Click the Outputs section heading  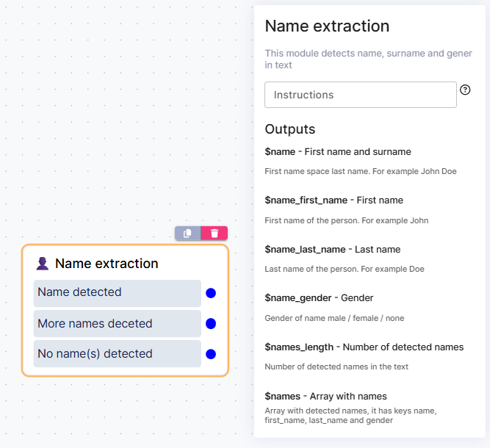click(290, 129)
